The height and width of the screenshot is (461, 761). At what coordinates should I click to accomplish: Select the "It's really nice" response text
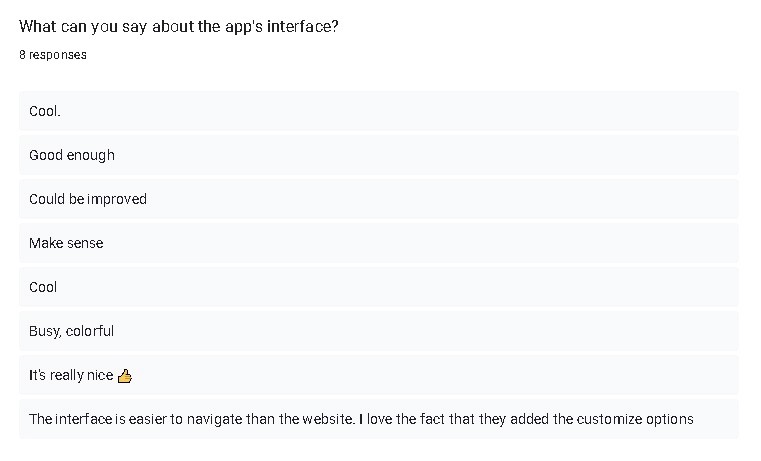[x=71, y=375]
